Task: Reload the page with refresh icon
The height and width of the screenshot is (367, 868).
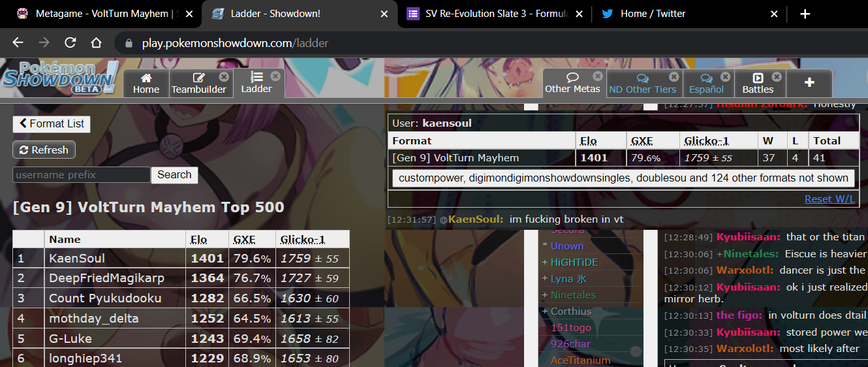Action: [x=70, y=43]
